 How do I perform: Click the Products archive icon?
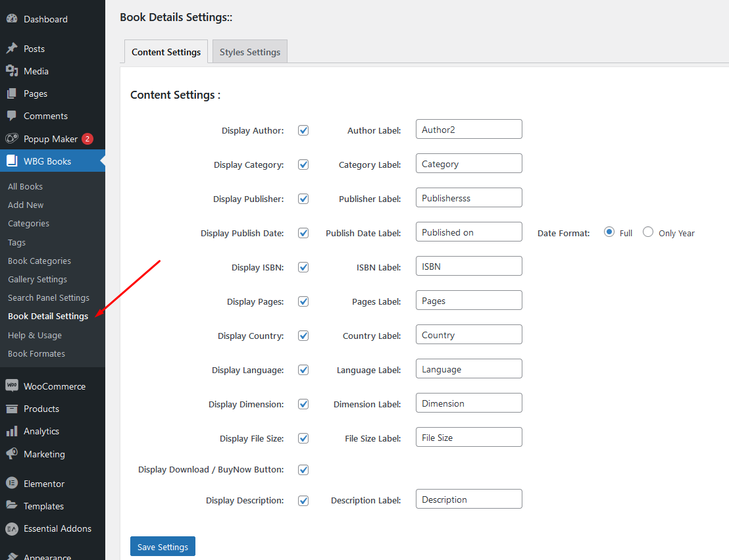point(12,409)
